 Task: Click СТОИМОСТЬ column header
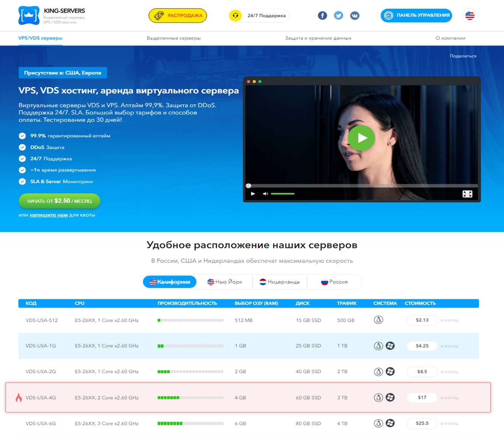pos(420,303)
